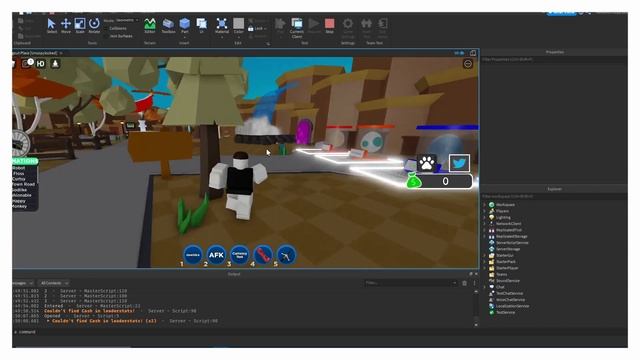Open the Toolbox panel
The height and width of the screenshot is (360, 640).
coord(168,26)
